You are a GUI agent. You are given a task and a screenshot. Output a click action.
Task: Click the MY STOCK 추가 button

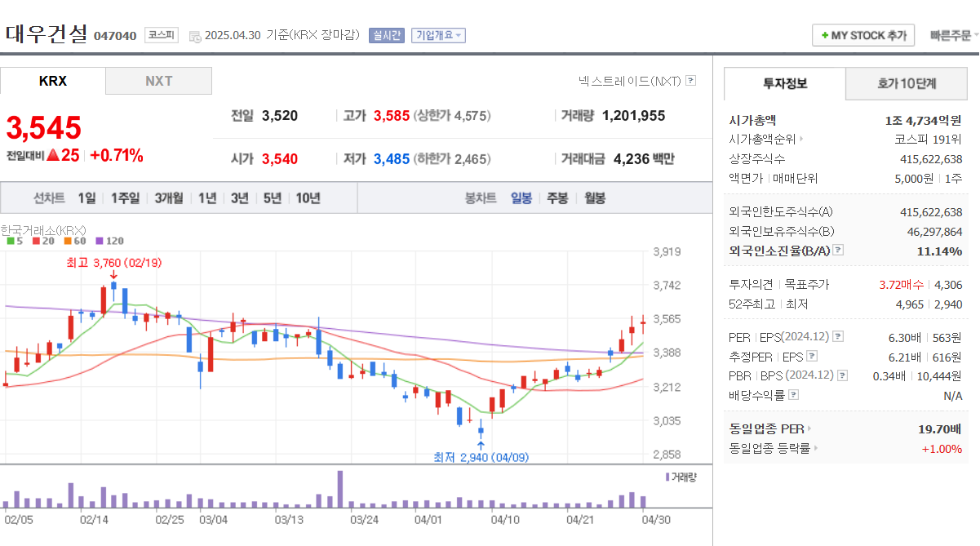862,35
